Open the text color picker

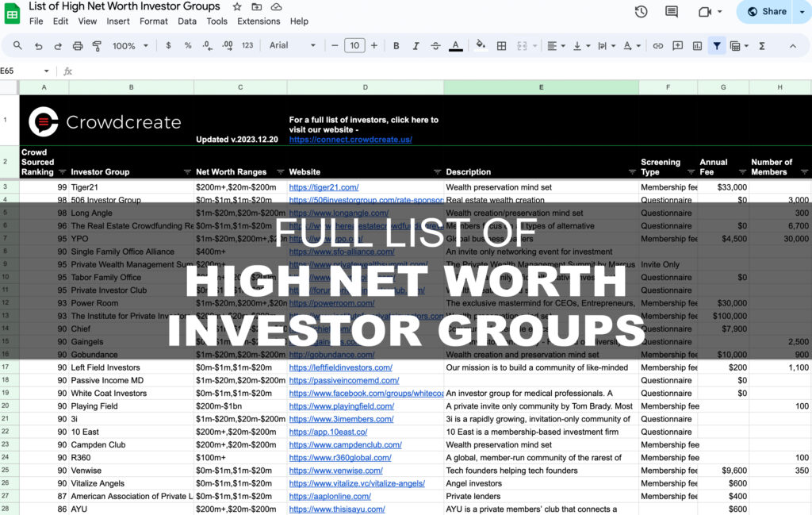click(x=455, y=46)
